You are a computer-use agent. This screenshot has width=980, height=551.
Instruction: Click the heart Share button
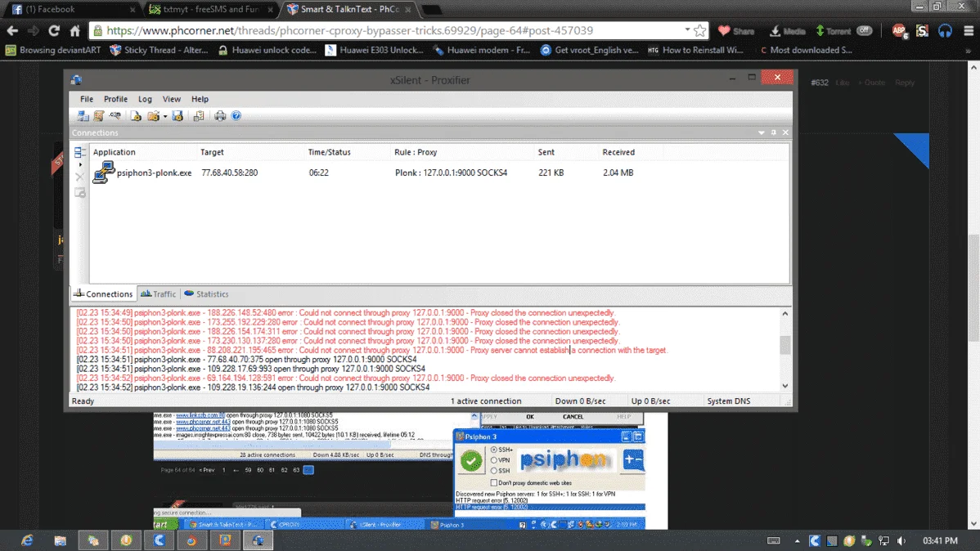coord(736,30)
